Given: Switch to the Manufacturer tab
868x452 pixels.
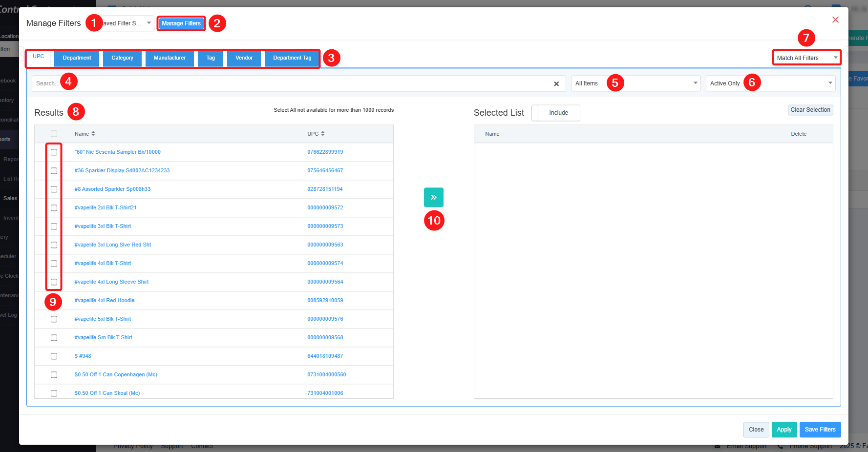Looking at the screenshot, I should [169, 58].
